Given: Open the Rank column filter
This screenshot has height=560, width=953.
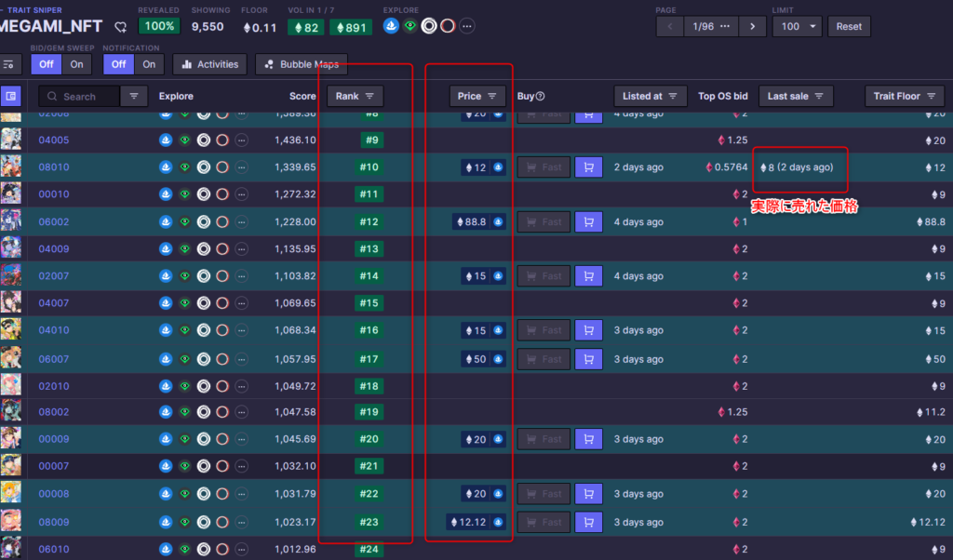Looking at the screenshot, I should pos(355,96).
